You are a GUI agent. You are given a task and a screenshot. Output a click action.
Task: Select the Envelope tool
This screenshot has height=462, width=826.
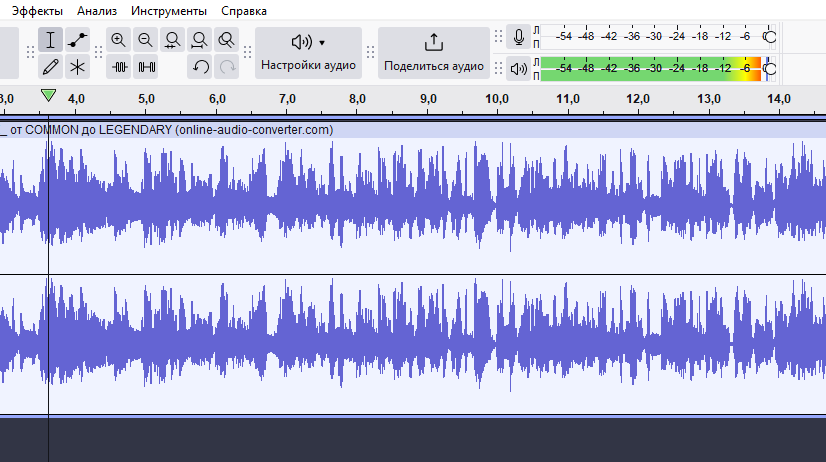click(77, 40)
